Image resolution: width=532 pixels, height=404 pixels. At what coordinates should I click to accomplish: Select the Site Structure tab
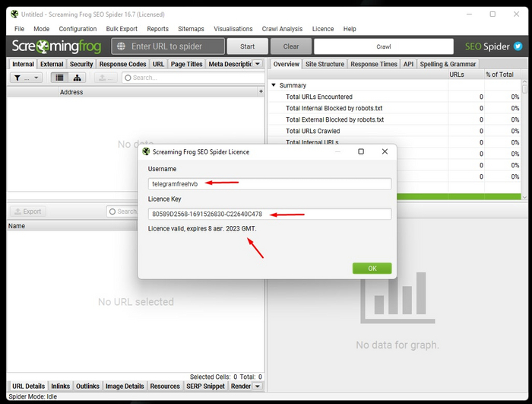click(x=325, y=64)
